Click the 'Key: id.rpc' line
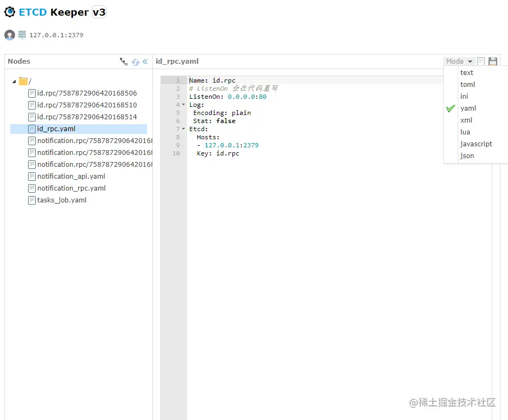This screenshot has width=508, height=420. [218, 153]
